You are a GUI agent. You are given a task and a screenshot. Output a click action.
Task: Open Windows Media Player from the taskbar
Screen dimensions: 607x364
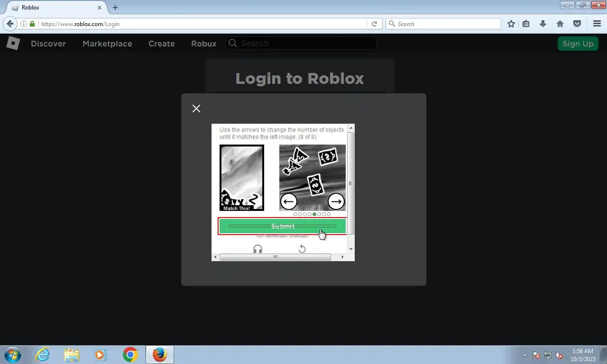tap(101, 355)
